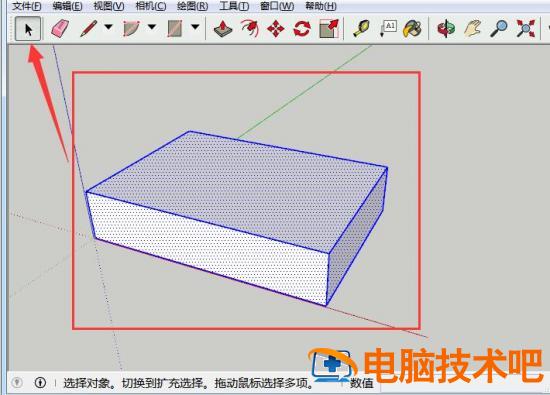Select the arrow Select tool
Viewport: 550px width, 395px height.
28,29
